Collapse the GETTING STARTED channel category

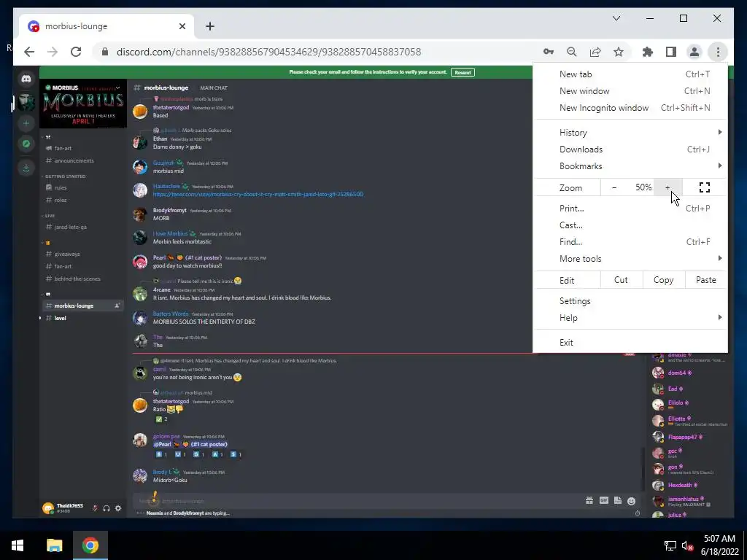tap(64, 176)
